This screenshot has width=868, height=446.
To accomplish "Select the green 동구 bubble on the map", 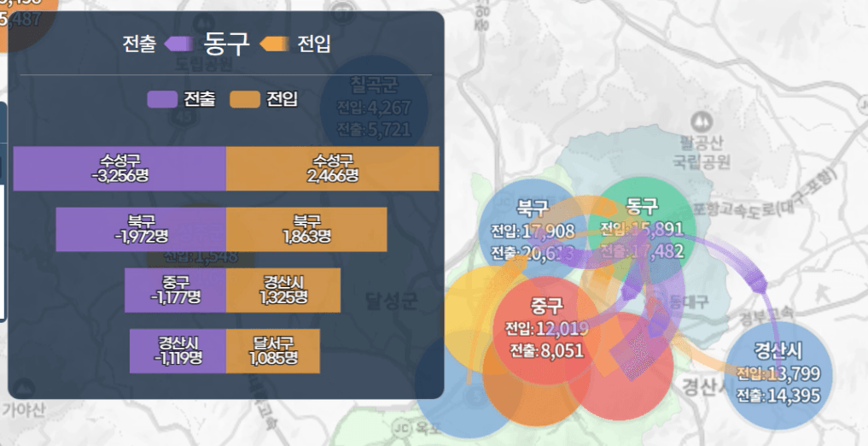I will pyautogui.click(x=642, y=230).
